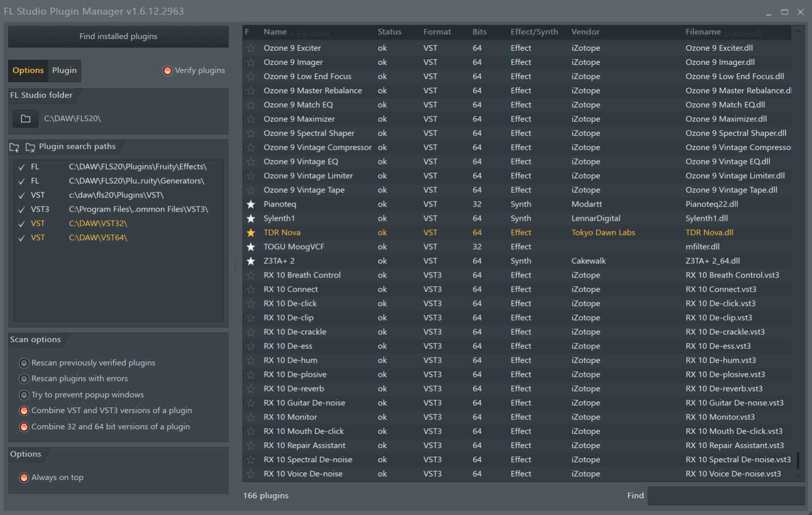Click the plugin list vertical scrollbar thumb
This screenshot has height=515, width=812.
click(798, 461)
